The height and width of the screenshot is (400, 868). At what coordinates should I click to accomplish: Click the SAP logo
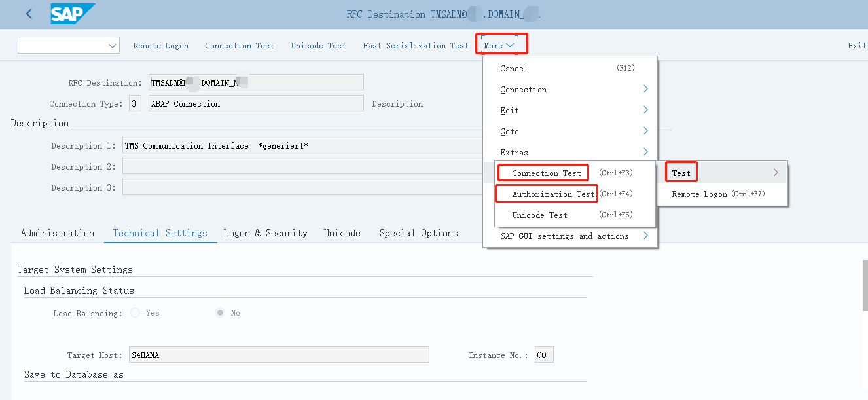pyautogui.click(x=72, y=14)
